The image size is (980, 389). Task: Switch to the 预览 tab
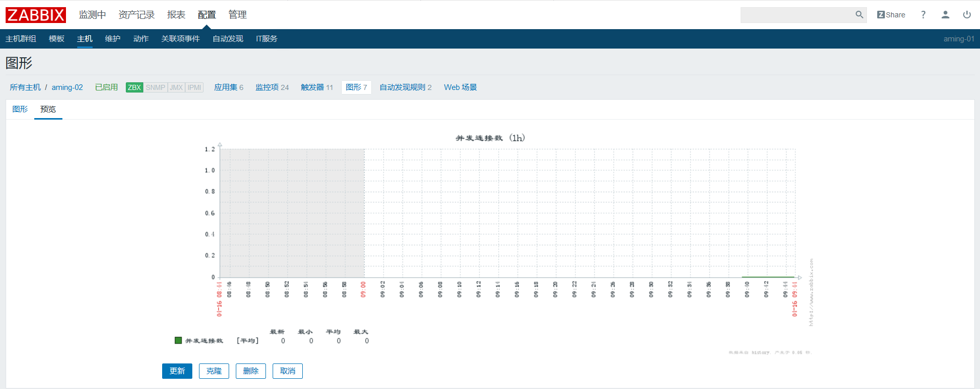48,109
